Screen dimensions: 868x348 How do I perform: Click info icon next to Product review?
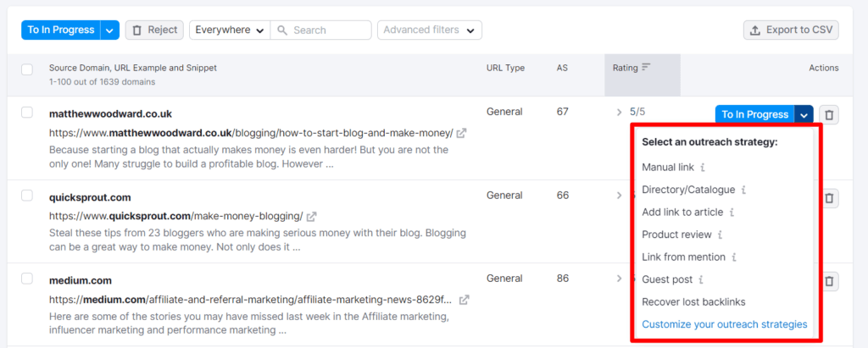[720, 235]
